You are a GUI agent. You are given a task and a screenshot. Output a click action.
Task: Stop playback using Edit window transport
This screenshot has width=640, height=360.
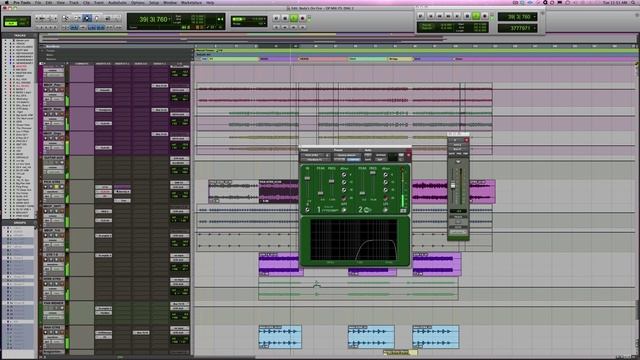click(285, 18)
